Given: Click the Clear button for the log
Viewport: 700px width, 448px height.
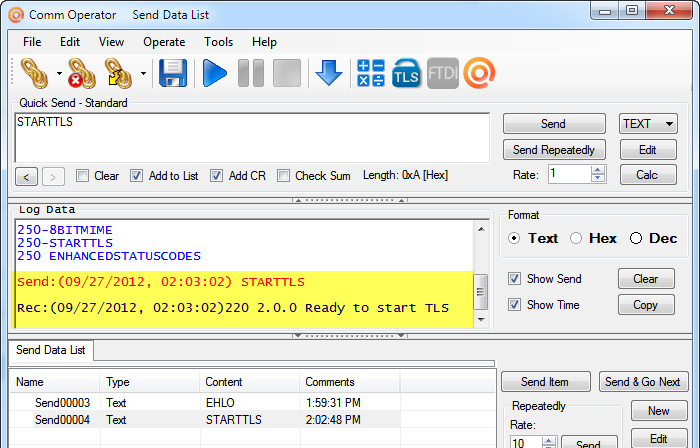Looking at the screenshot, I should click(646, 279).
